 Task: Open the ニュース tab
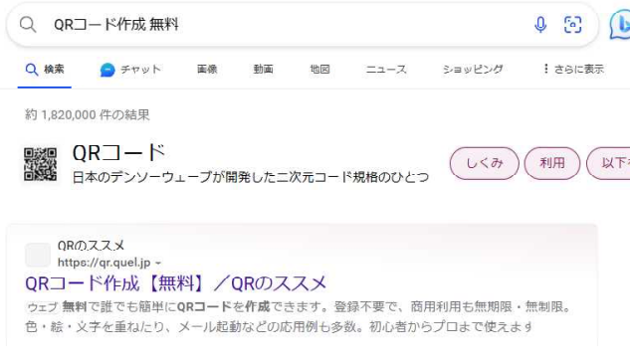386,69
